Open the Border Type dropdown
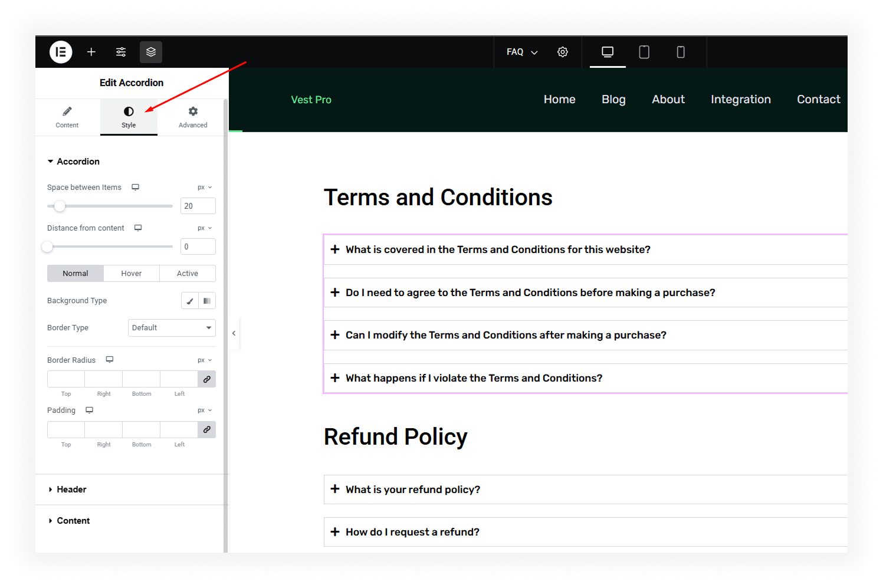The height and width of the screenshot is (588, 883). click(x=172, y=328)
